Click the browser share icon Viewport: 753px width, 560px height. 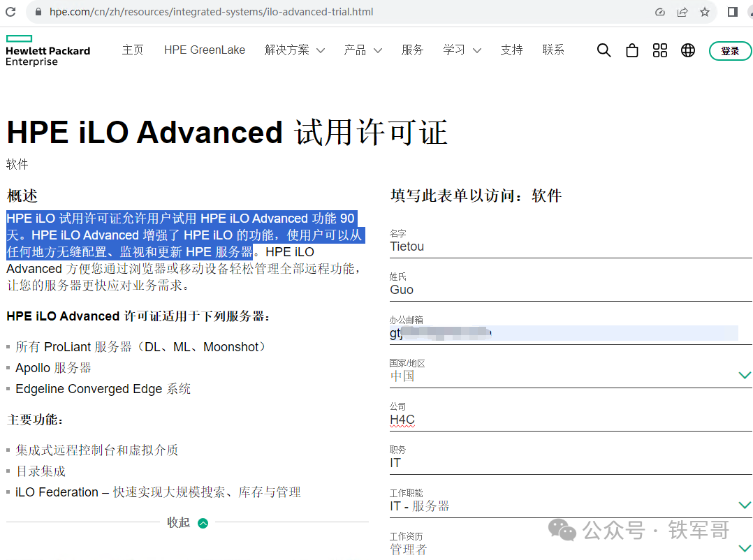click(682, 12)
